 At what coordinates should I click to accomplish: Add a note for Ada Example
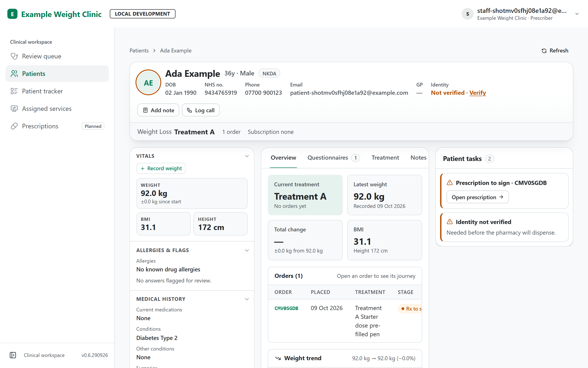[x=158, y=110]
